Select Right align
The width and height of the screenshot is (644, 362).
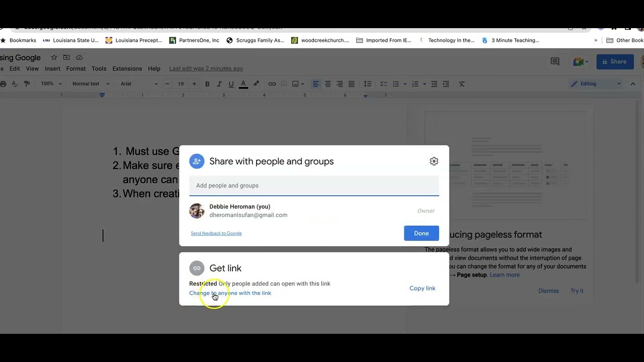pos(340,84)
